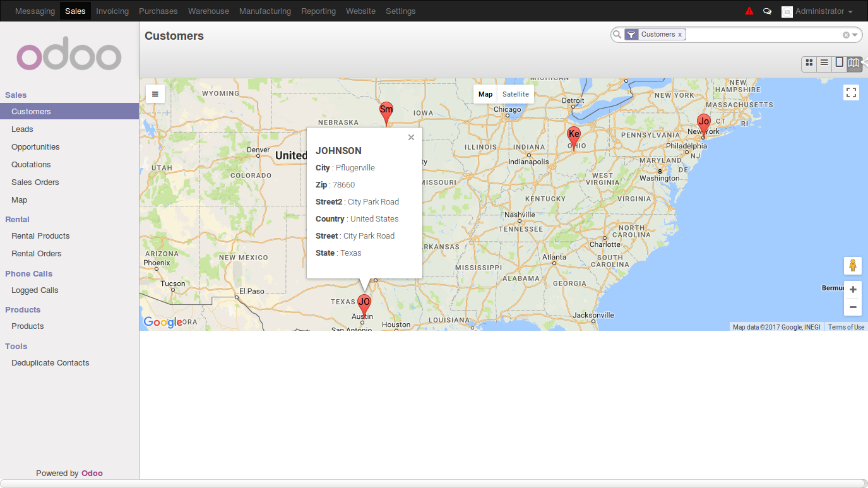The image size is (868, 488).
Task: Click the Sm marker near Nebraska
Action: click(386, 113)
